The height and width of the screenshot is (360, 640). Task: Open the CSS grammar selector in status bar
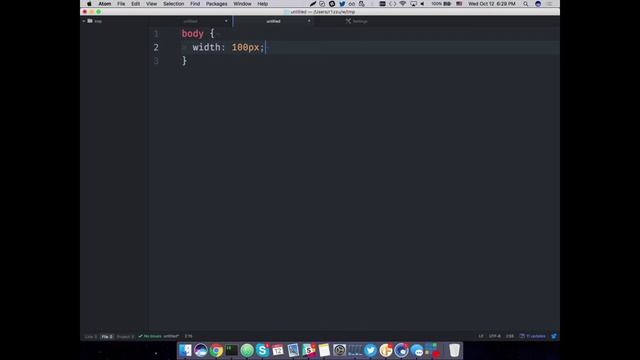(x=510, y=336)
